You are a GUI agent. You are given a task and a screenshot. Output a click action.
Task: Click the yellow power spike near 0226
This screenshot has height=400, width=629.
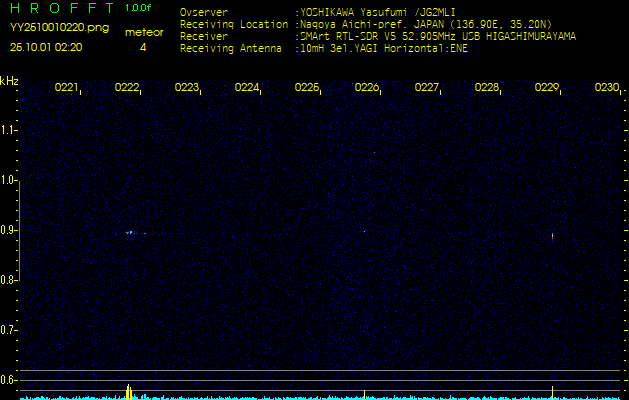(x=364, y=394)
